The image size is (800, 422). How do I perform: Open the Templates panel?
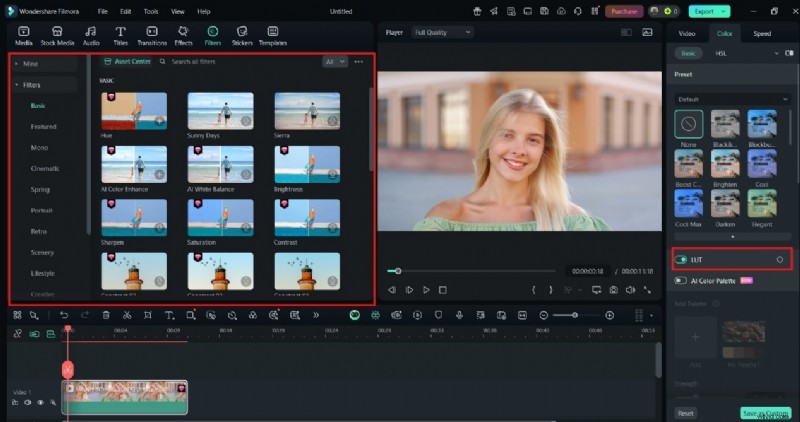click(273, 36)
